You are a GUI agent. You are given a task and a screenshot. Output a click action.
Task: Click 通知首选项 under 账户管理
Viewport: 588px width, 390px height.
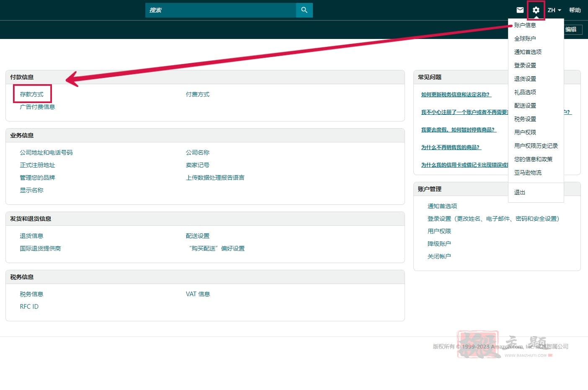442,206
